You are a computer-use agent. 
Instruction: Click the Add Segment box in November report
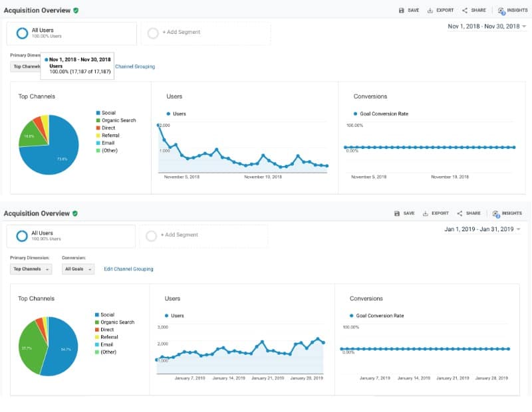tap(206, 33)
